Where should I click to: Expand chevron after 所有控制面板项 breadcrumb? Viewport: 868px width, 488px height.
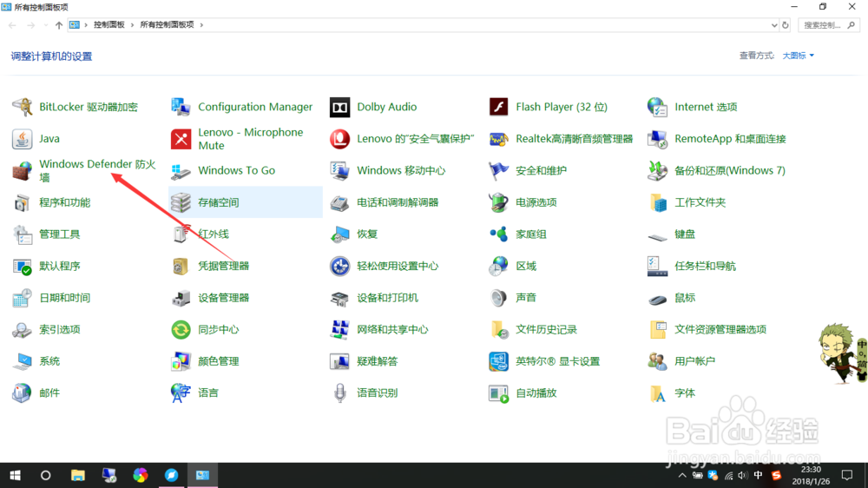coord(201,25)
